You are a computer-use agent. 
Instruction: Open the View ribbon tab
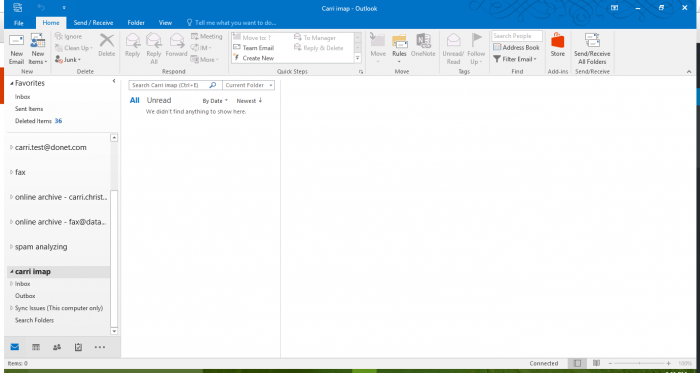click(x=165, y=23)
